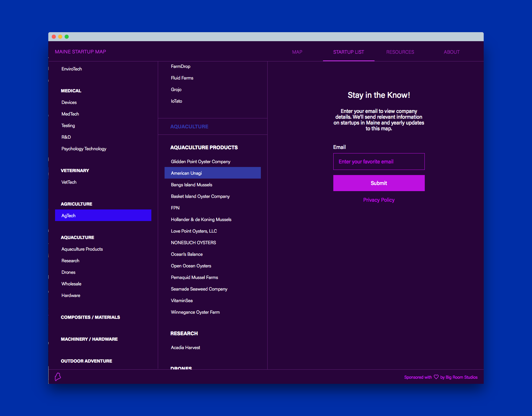Image resolution: width=532 pixels, height=416 pixels.
Task: Select Psychology Technology subcategory
Action: (x=84, y=149)
